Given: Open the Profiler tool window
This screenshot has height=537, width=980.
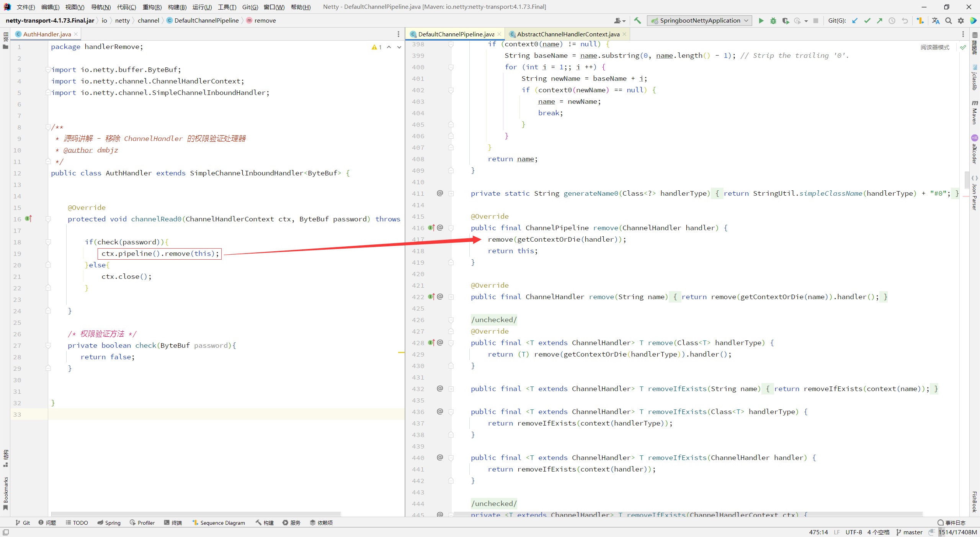Looking at the screenshot, I should (142, 522).
